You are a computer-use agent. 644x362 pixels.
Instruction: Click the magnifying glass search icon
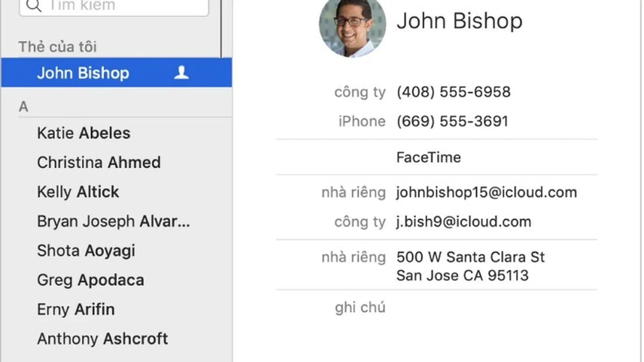click(34, 5)
